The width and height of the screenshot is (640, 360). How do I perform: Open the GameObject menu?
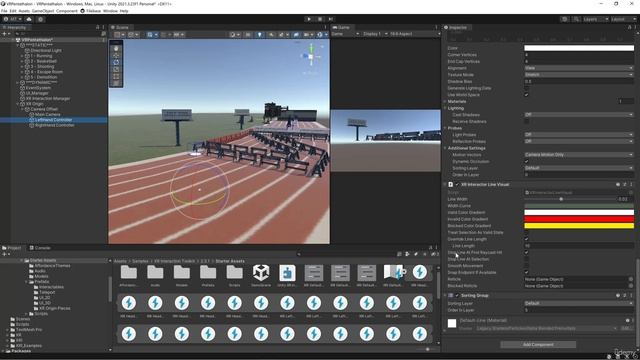click(43, 11)
